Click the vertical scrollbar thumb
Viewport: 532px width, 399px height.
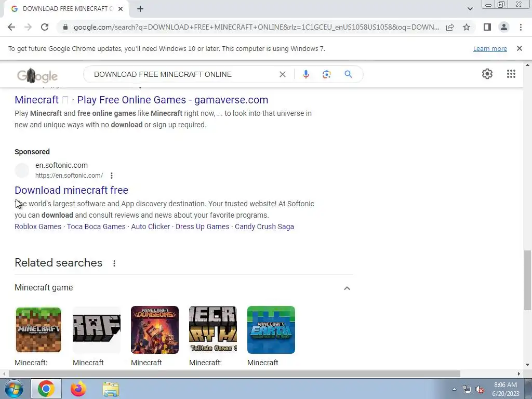[527, 280]
